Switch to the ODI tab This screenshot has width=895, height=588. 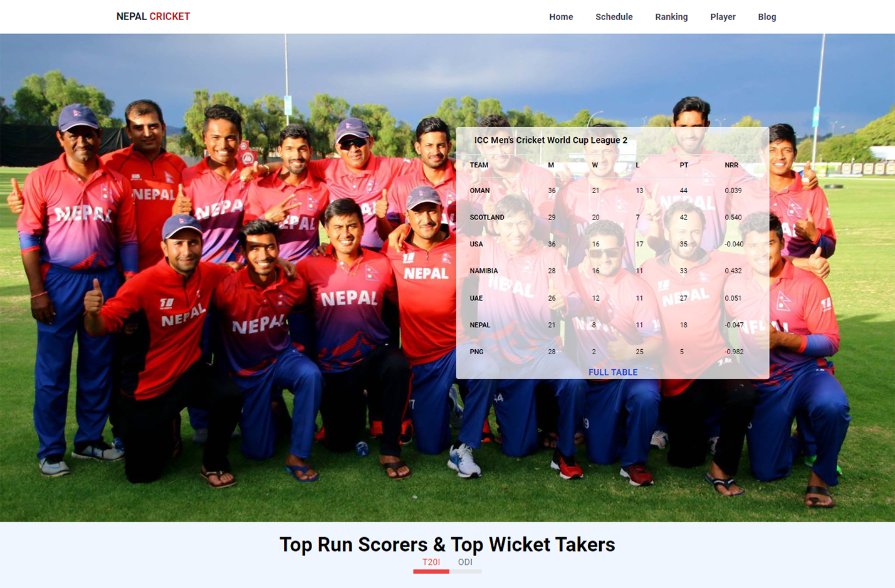tap(465, 562)
